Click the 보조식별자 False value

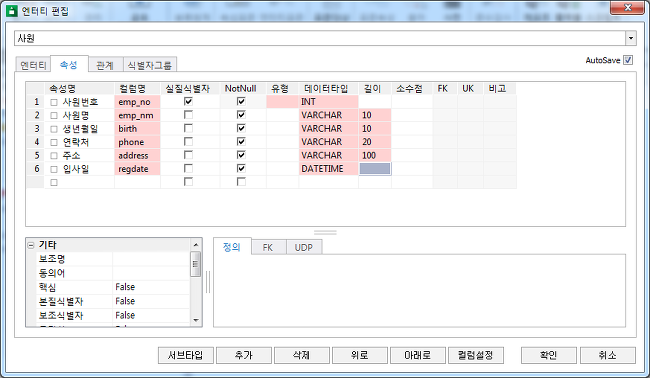click(151, 315)
